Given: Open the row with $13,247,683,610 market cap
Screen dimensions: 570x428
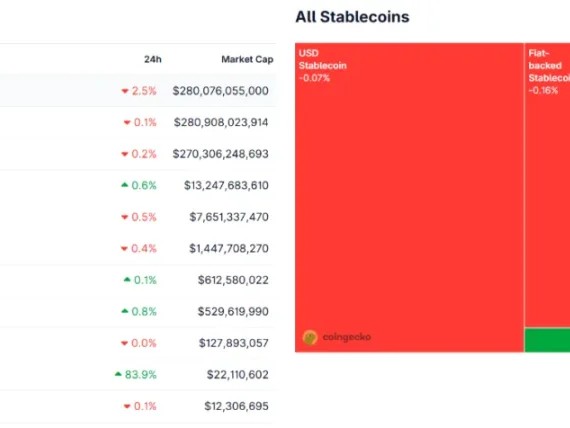Looking at the screenshot, I should pyautogui.click(x=138, y=185).
